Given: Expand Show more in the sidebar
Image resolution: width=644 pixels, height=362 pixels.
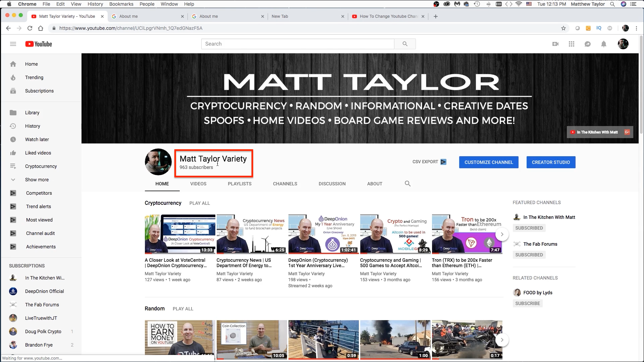Looking at the screenshot, I should 37,180.
